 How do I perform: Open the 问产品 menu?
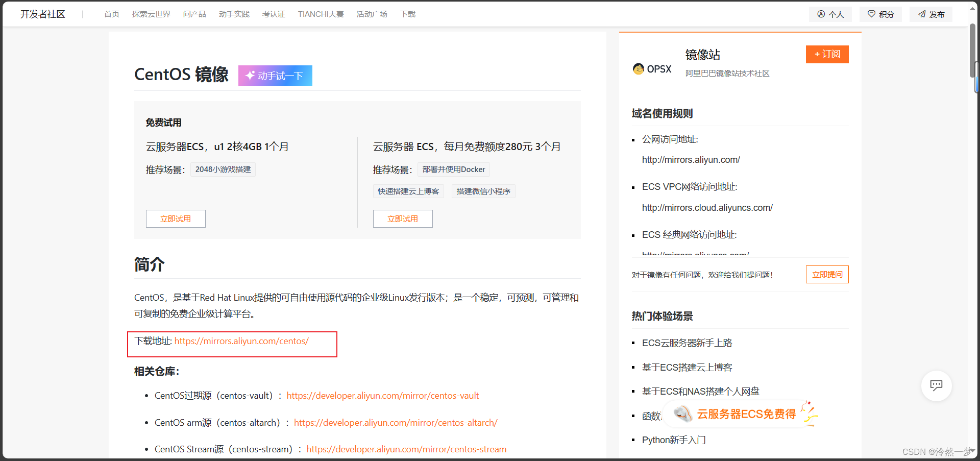(194, 14)
